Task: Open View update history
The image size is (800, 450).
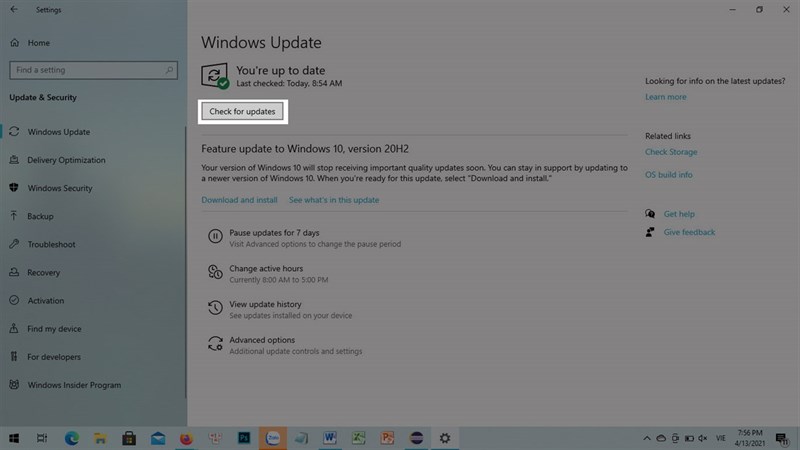Action: click(x=265, y=304)
